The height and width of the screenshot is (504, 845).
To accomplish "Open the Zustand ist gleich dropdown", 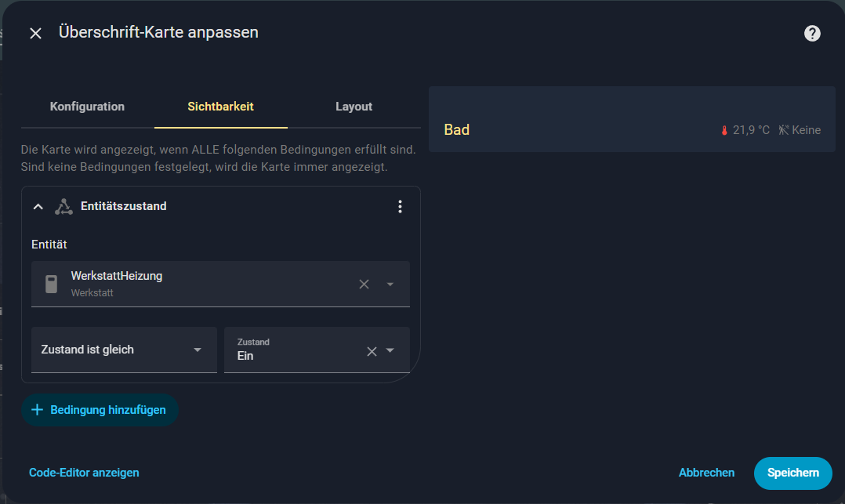I will (x=124, y=350).
